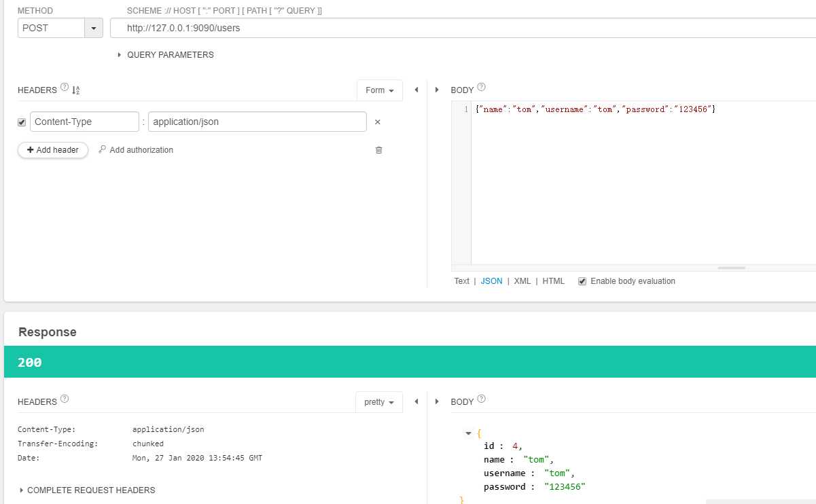Expand the QUERY PARAMETERS section
The height and width of the screenshot is (504, 816).
165,55
